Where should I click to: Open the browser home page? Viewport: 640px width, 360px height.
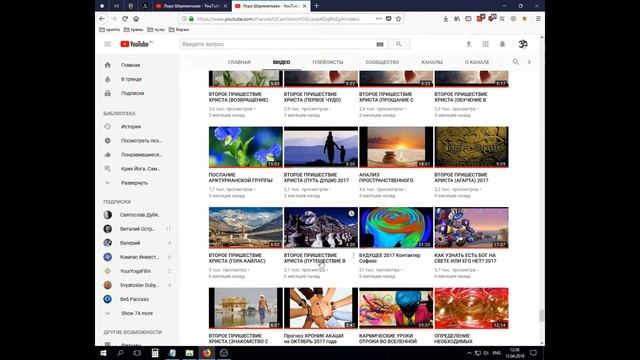click(136, 19)
